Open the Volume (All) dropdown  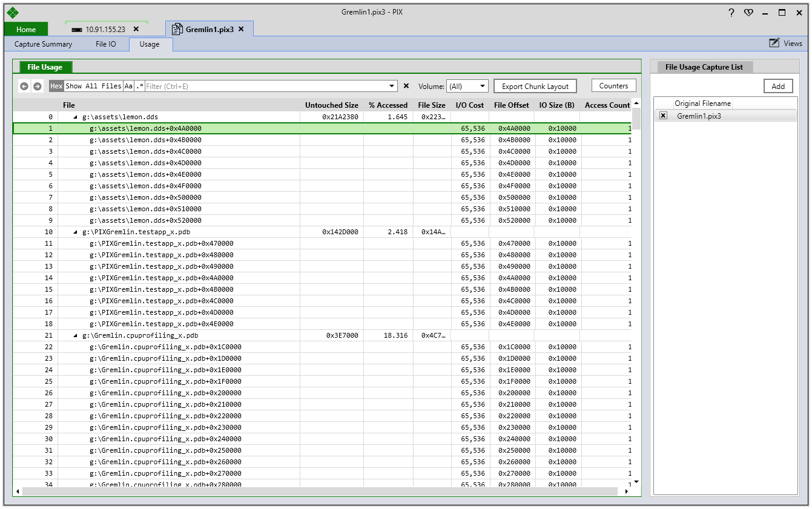point(467,87)
